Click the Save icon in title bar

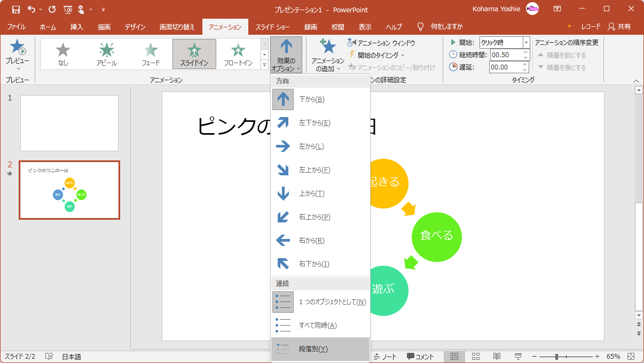tap(16, 9)
